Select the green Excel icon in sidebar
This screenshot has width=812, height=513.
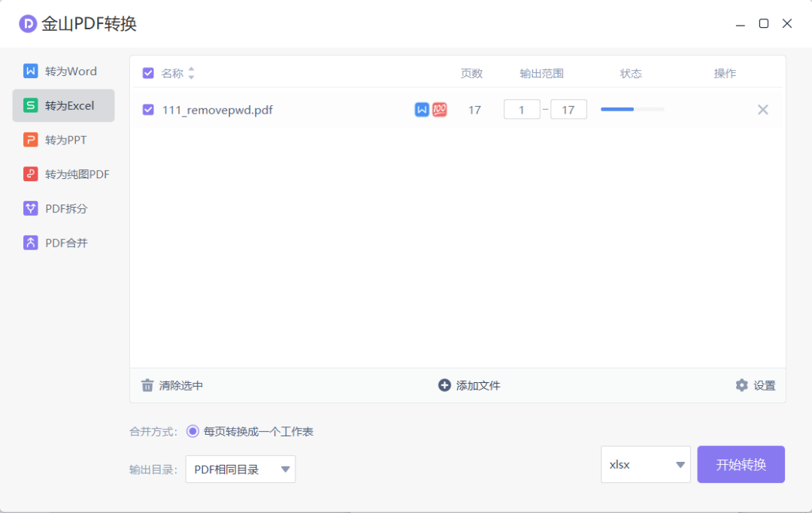[x=31, y=106]
